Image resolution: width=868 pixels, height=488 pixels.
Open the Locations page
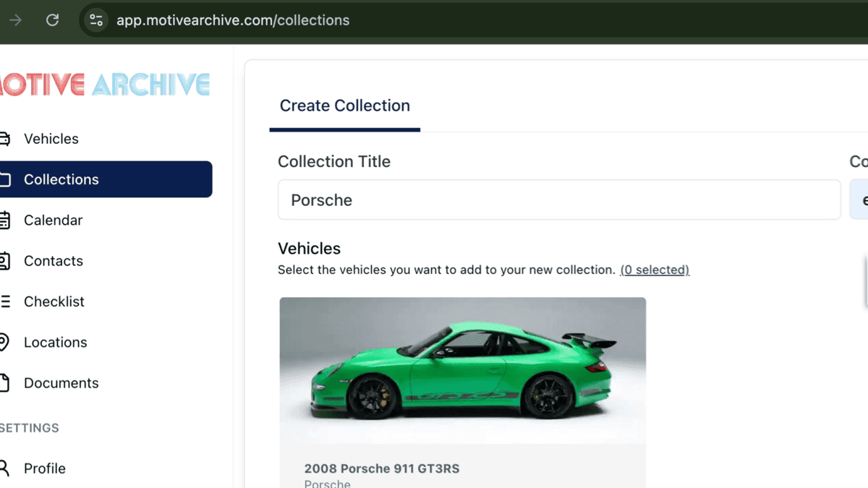pos(106,342)
